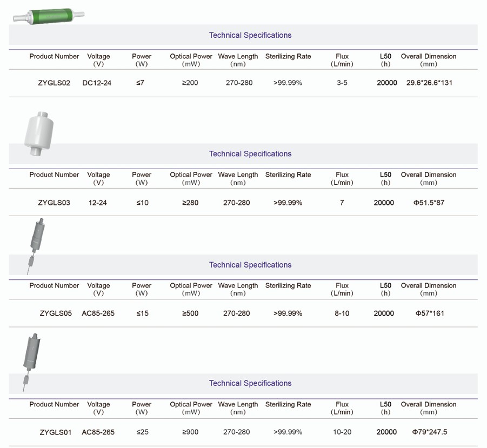The image size is (487, 448).
Task: Click the 29.6*26.6*131 dimension value
Action: 429,83
